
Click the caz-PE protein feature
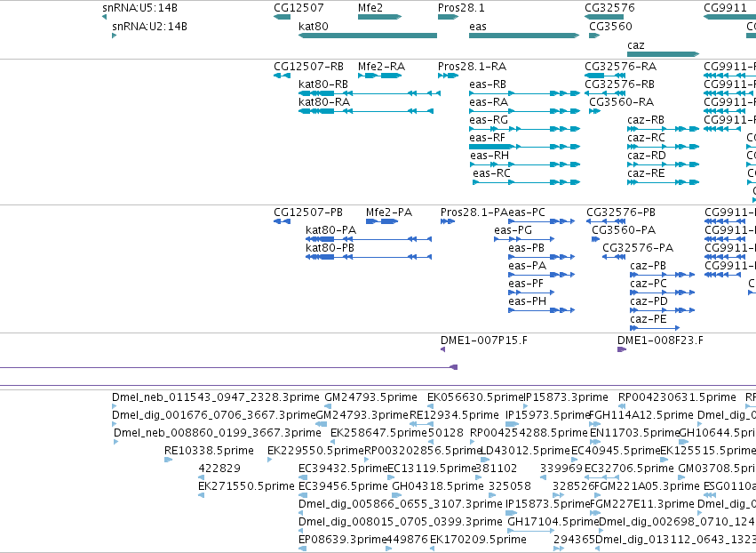[655, 328]
